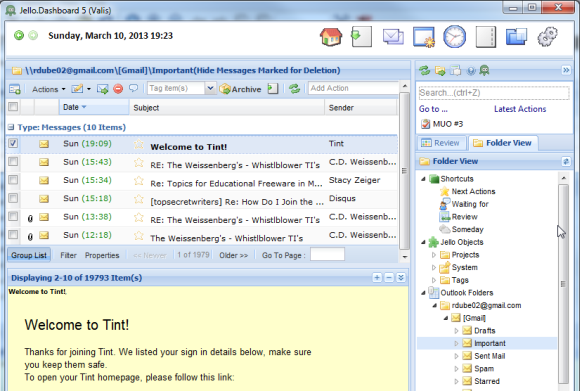Sort by the Date column header
Viewport: 580px width, 391px height.
[94, 107]
